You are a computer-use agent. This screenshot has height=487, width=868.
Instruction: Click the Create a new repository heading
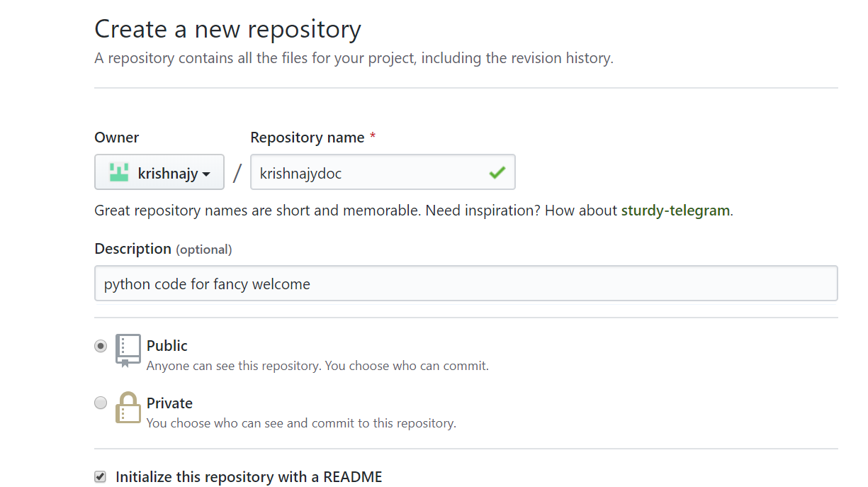[227, 30]
